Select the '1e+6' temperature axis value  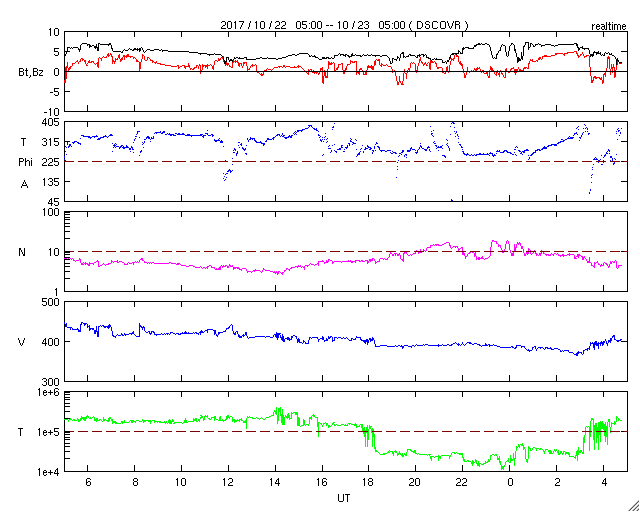[49, 392]
